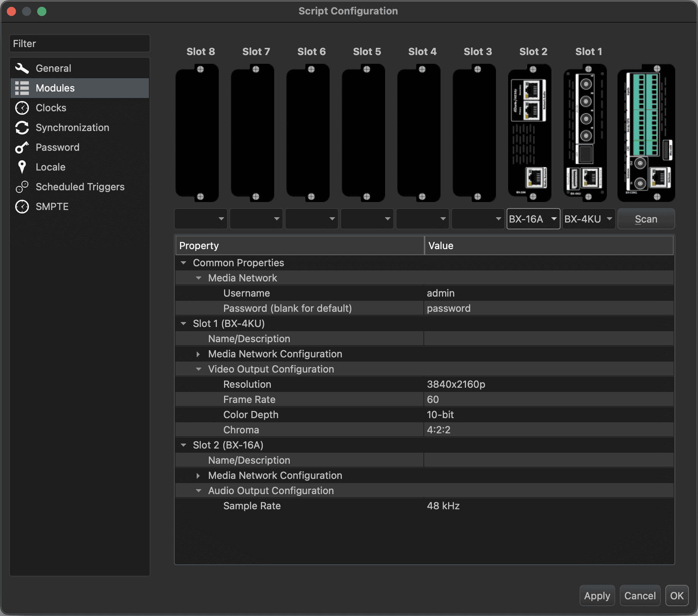The height and width of the screenshot is (616, 698).
Task: Expand Slot 1 Media Network Configuration
Action: click(x=198, y=354)
